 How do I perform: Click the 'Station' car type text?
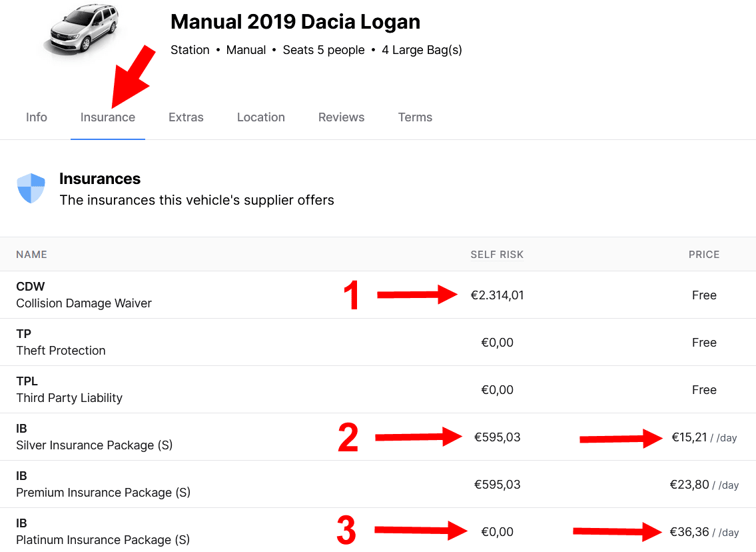pos(190,50)
